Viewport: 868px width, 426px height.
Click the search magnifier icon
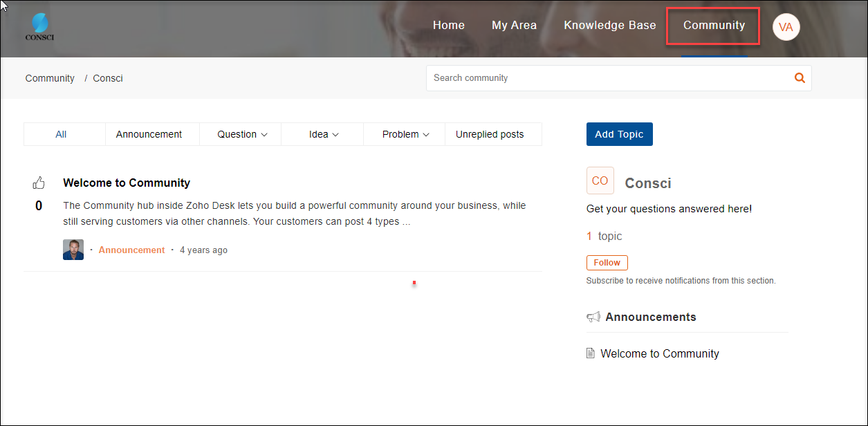pos(800,78)
